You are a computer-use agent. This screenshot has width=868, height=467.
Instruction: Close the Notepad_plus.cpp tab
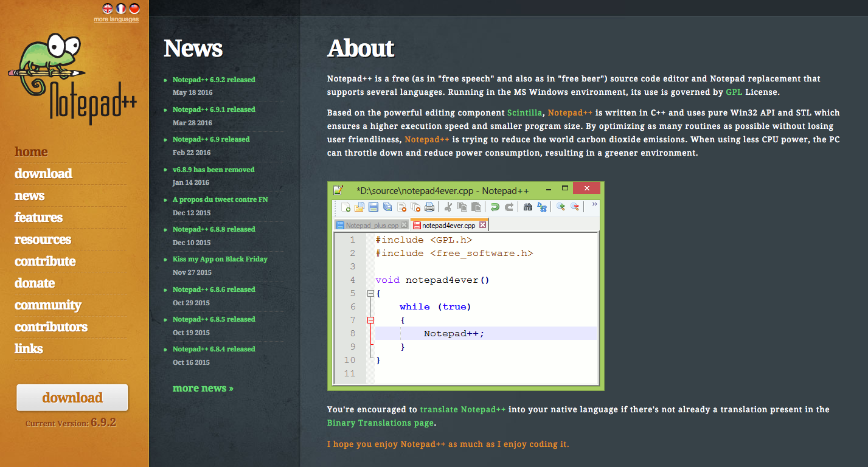pos(404,225)
